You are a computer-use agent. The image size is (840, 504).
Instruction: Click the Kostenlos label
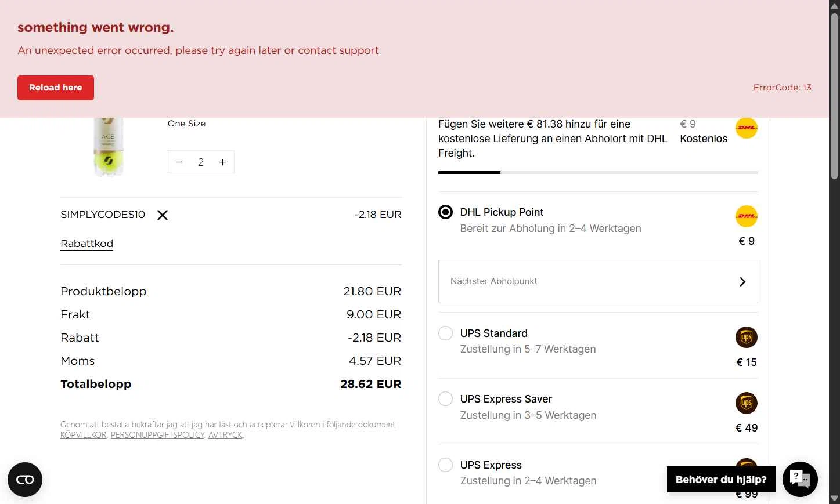[704, 139]
